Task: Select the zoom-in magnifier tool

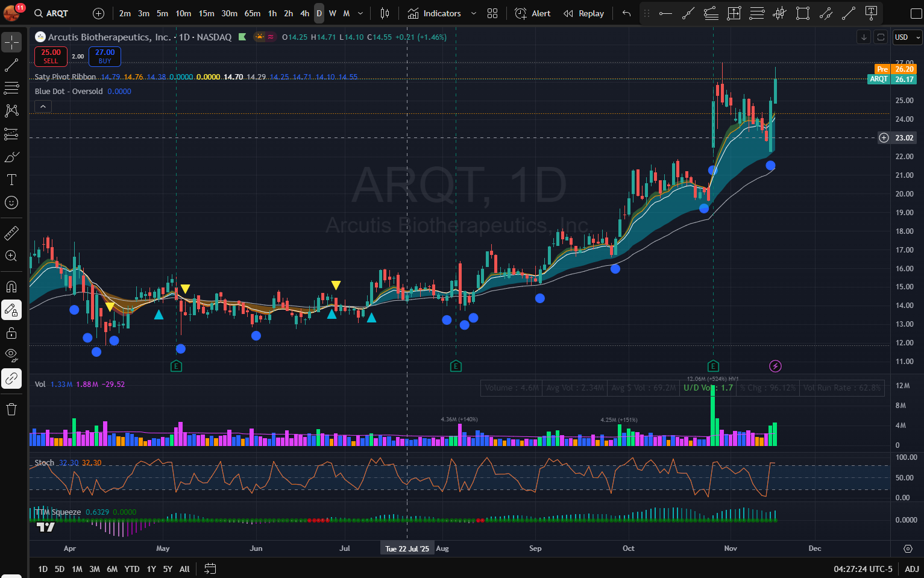Action: pyautogui.click(x=11, y=256)
